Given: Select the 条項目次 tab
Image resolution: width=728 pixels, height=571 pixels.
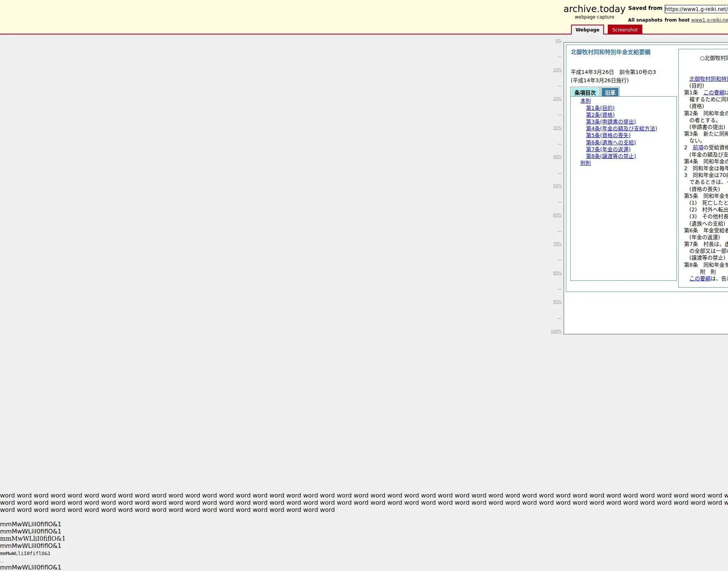Looking at the screenshot, I should [585, 92].
